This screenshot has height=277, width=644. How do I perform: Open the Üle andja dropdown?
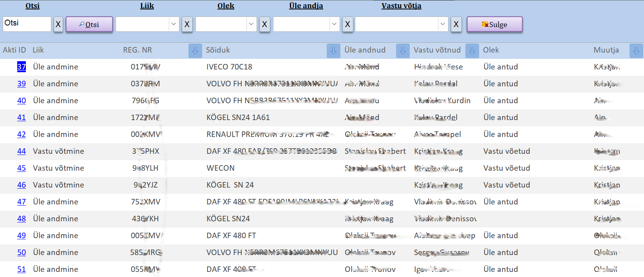[x=334, y=24]
